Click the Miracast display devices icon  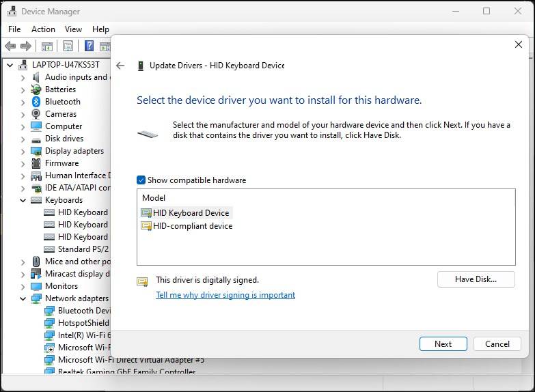point(36,274)
